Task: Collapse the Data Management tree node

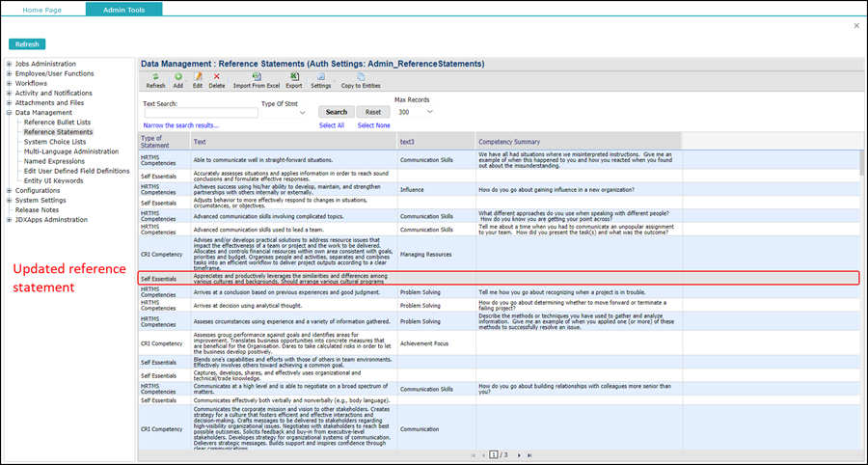Action: click(x=10, y=113)
